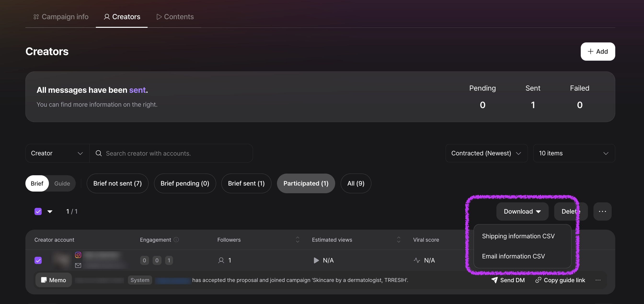Filter by Brief not sent (7)
Image resolution: width=644 pixels, height=304 pixels.
coord(117,183)
